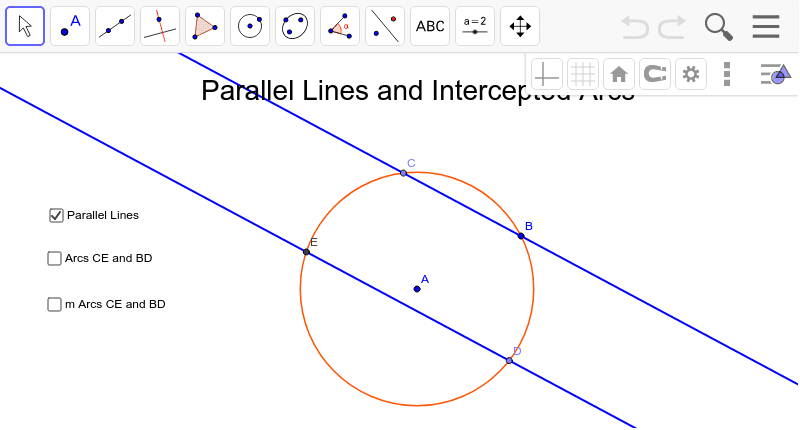This screenshot has height=430, width=800.
Task: Open graphics settings gear
Action: tap(691, 74)
